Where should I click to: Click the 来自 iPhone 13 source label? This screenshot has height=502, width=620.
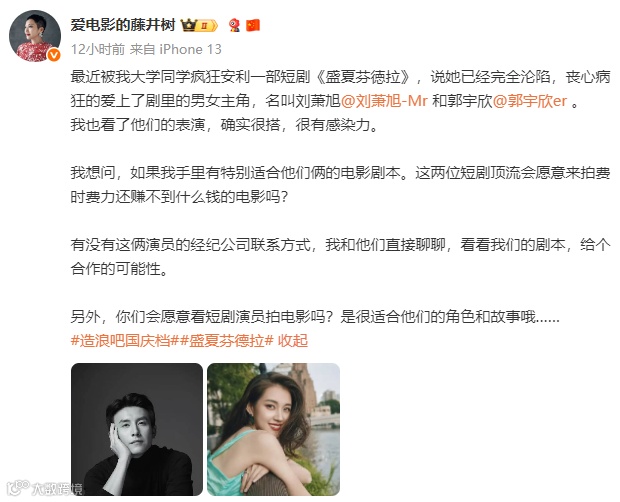(x=176, y=49)
